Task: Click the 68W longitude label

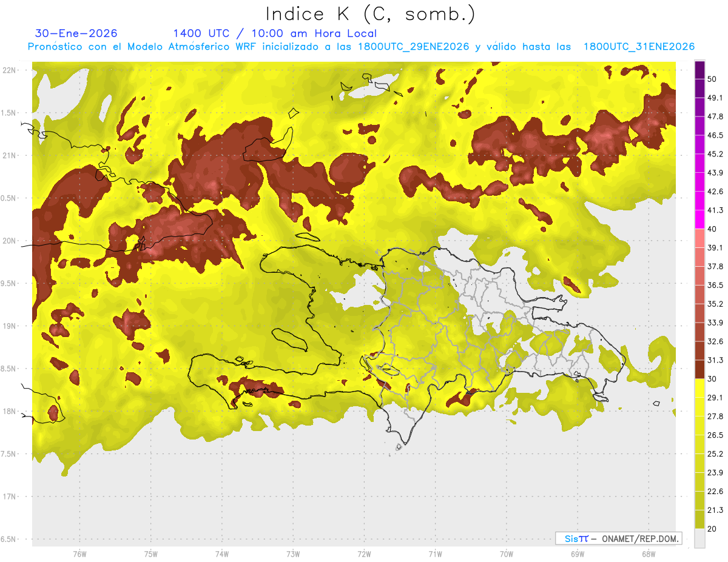Action: 649,554
